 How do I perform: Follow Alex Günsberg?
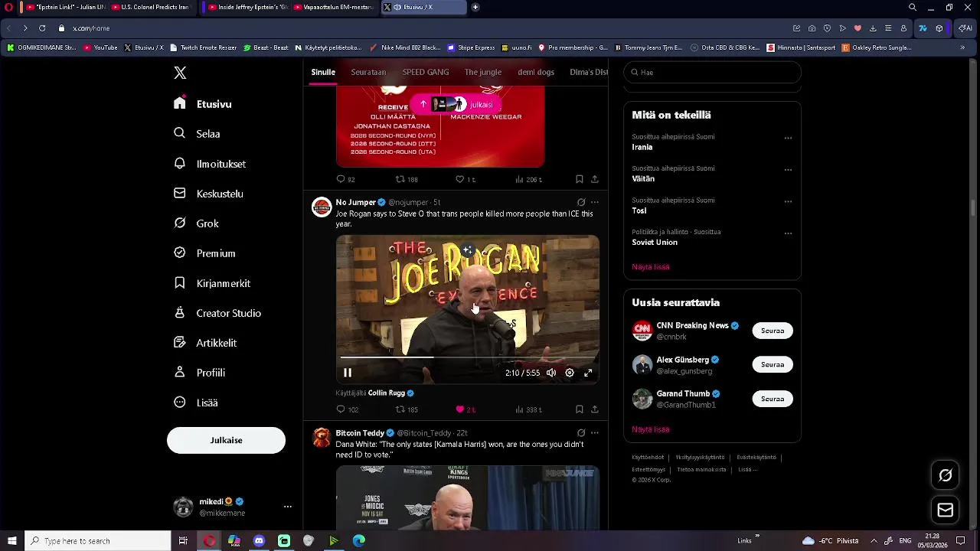(773, 364)
